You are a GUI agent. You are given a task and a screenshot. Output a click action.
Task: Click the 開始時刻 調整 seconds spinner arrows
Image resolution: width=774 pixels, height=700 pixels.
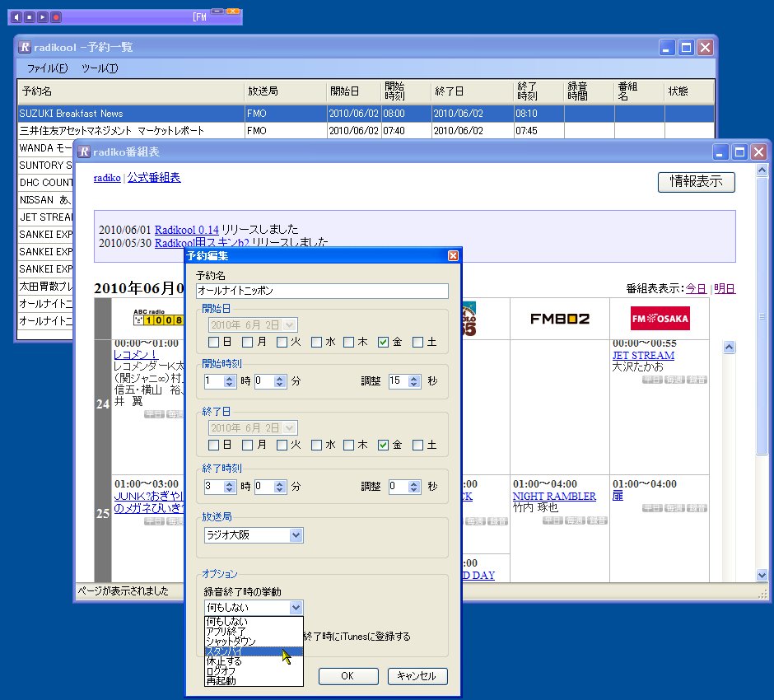[x=414, y=381]
